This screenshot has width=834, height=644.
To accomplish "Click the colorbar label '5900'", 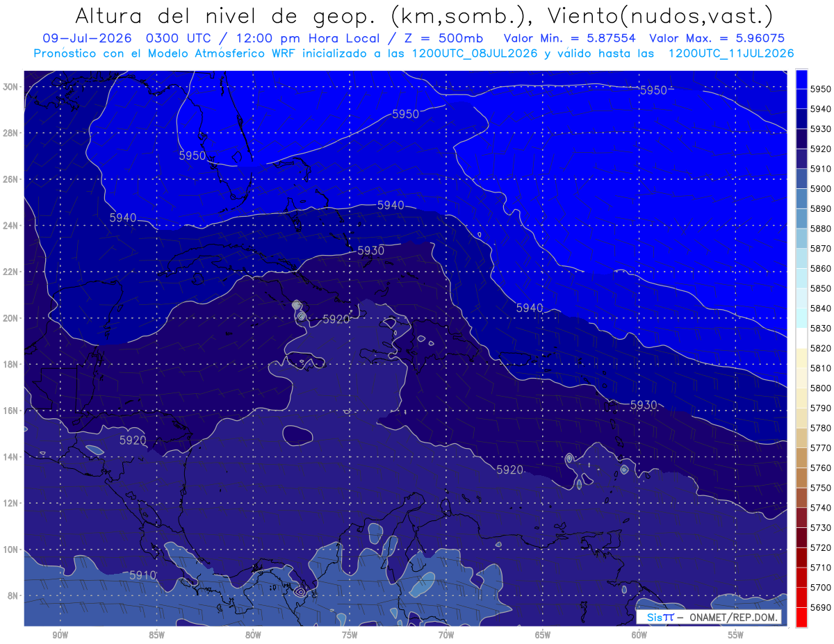I will [x=821, y=189].
